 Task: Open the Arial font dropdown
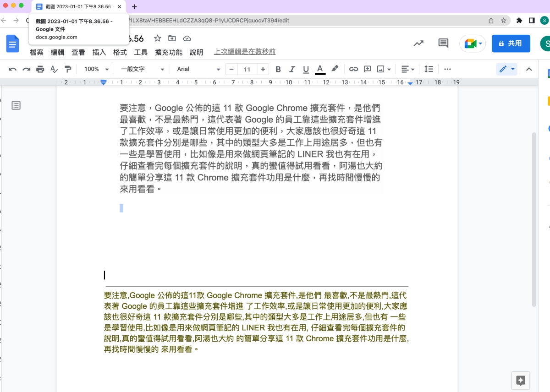198,69
